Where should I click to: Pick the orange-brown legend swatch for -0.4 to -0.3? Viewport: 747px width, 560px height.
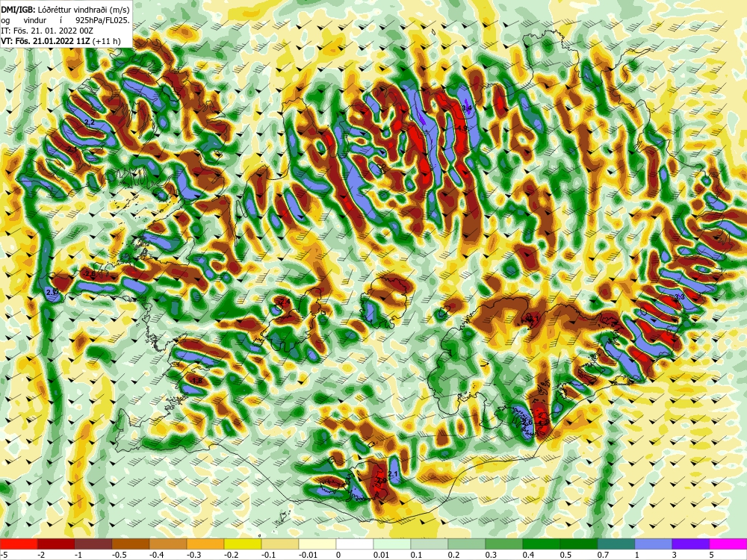point(168,544)
